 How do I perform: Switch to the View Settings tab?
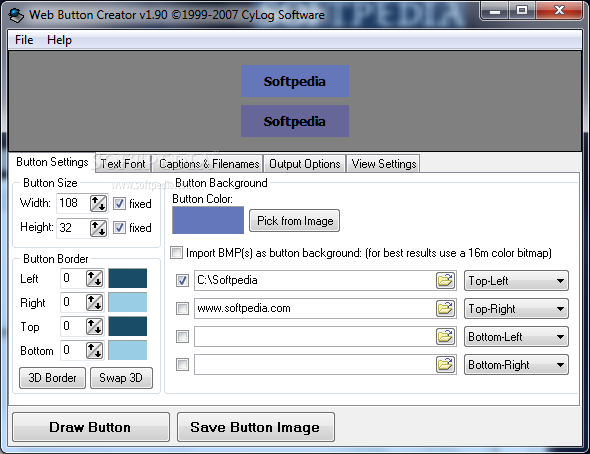point(384,164)
